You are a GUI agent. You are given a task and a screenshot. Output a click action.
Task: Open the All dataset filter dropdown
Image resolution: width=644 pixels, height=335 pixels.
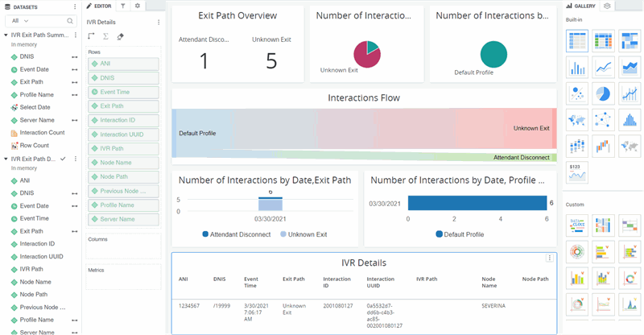21,21
